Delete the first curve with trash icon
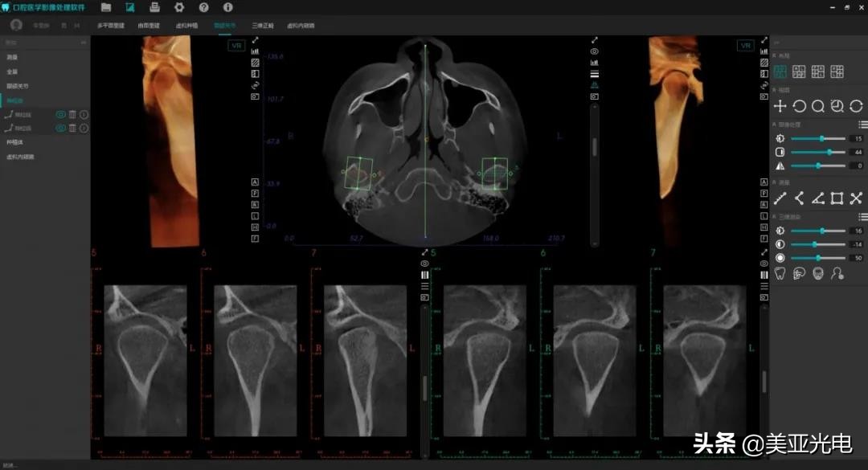868x470 pixels. 72,115
